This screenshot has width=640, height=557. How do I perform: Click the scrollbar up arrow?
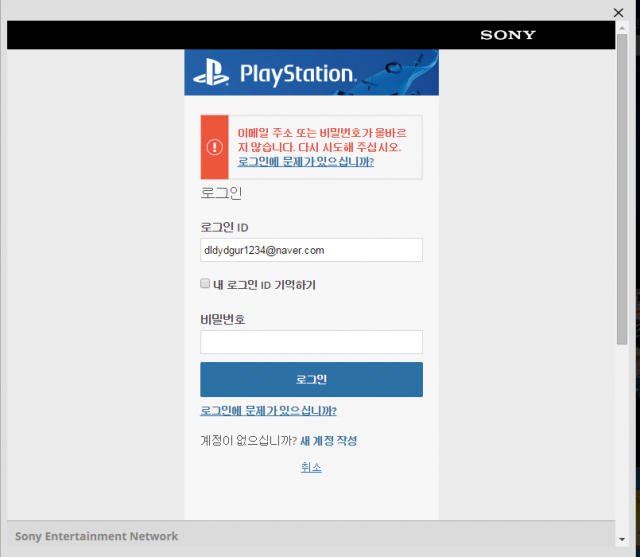coord(622,28)
